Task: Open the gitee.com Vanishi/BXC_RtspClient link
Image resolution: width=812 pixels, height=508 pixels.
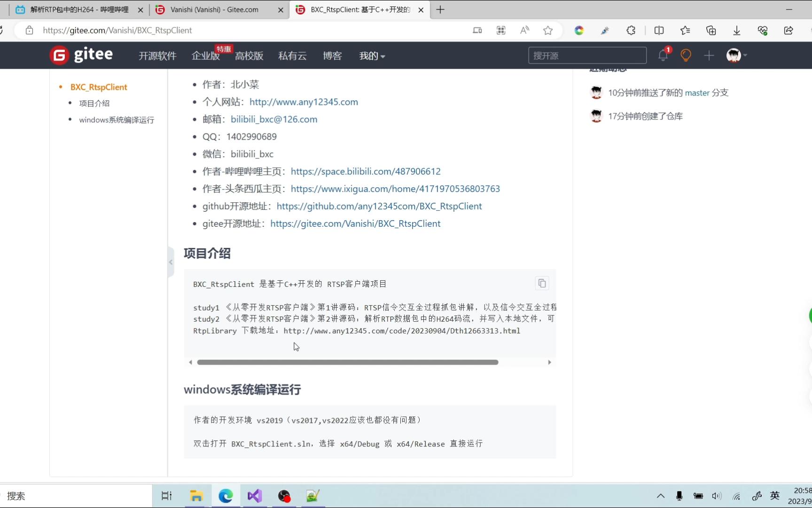Action: [x=355, y=223]
